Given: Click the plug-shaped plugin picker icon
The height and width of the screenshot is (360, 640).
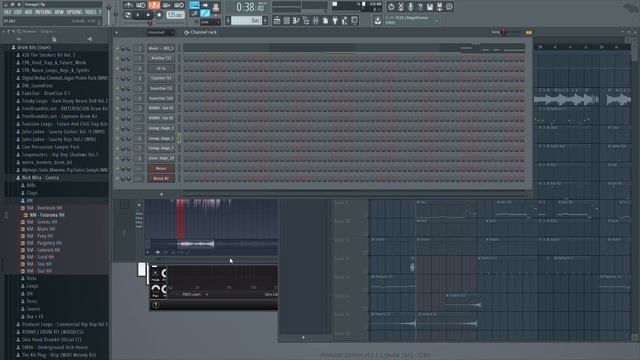Looking at the screenshot, I should click(335, 20).
